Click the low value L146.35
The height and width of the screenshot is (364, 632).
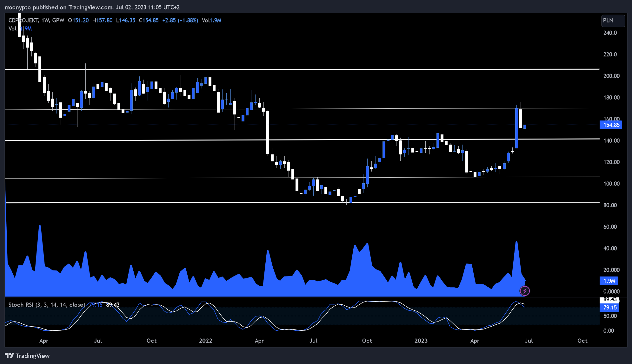126,20
